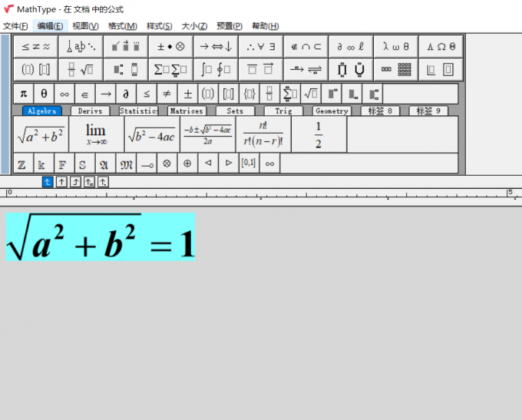Open the relational symbols palette
The height and width of the screenshot is (420, 522).
[35, 46]
